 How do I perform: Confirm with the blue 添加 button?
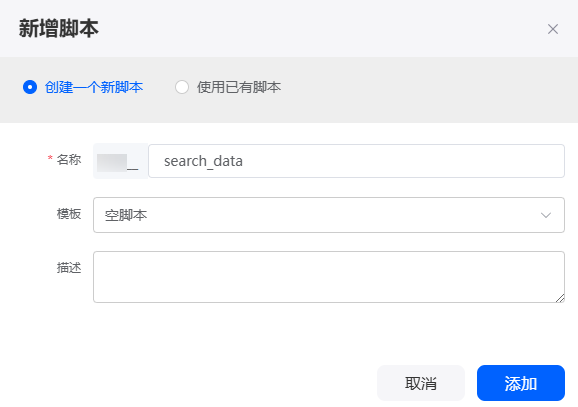click(x=521, y=383)
